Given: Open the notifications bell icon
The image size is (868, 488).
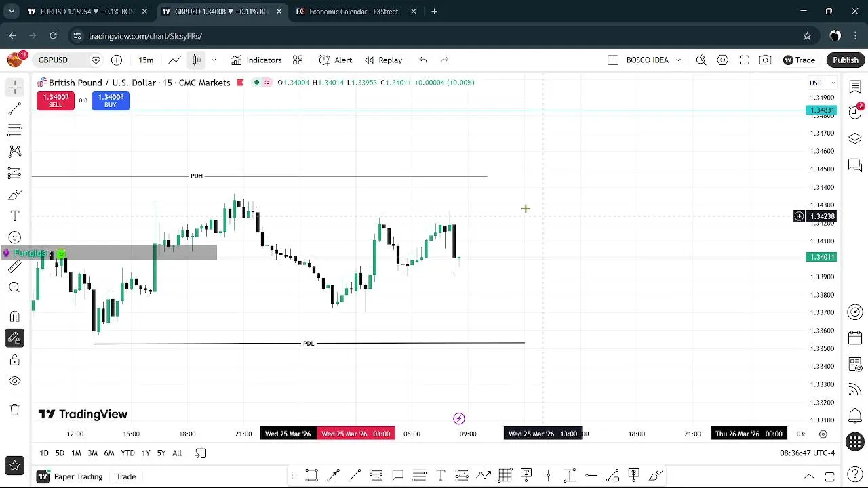Looking at the screenshot, I should 855,416.
